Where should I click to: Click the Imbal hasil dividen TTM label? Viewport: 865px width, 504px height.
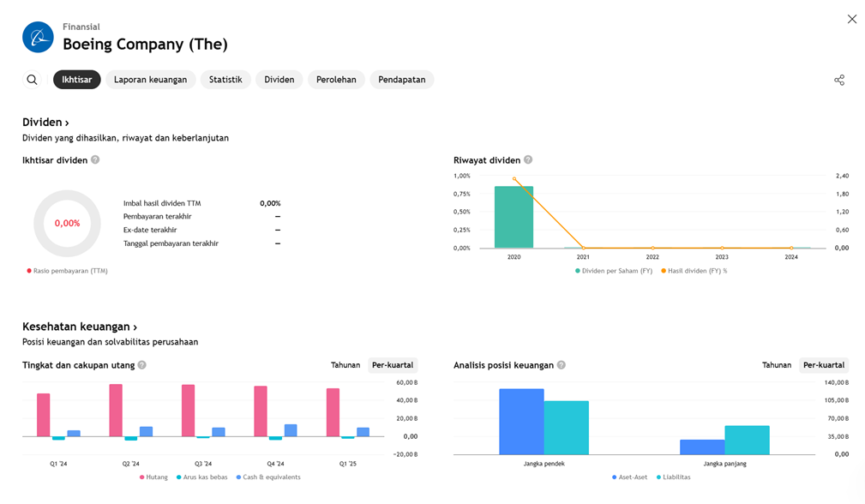click(x=162, y=203)
